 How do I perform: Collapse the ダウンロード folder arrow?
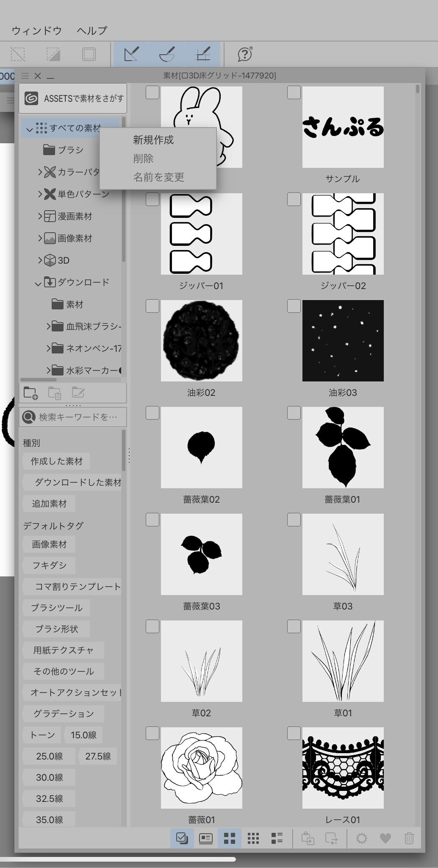[38, 283]
